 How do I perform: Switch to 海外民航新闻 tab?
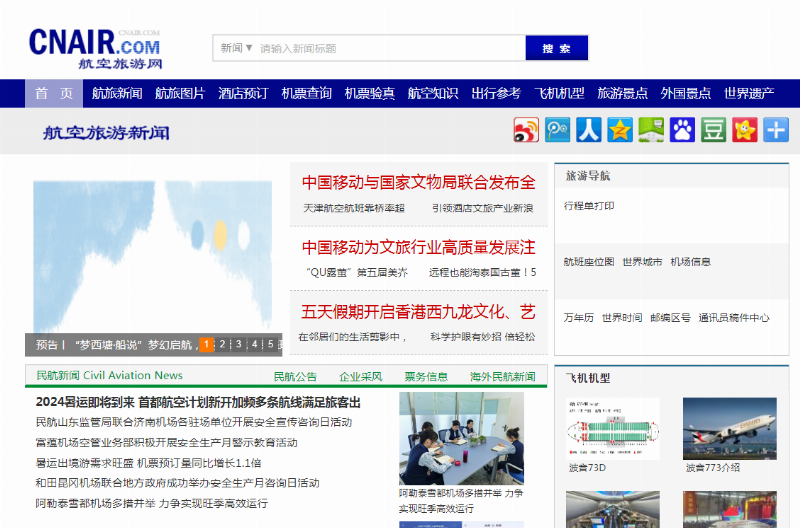coord(503,376)
